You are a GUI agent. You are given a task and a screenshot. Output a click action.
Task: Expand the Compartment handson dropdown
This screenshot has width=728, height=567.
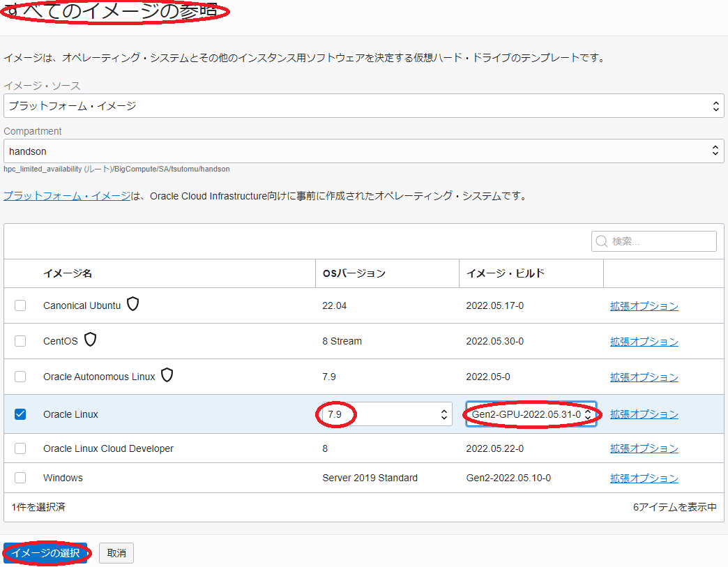coord(363,151)
